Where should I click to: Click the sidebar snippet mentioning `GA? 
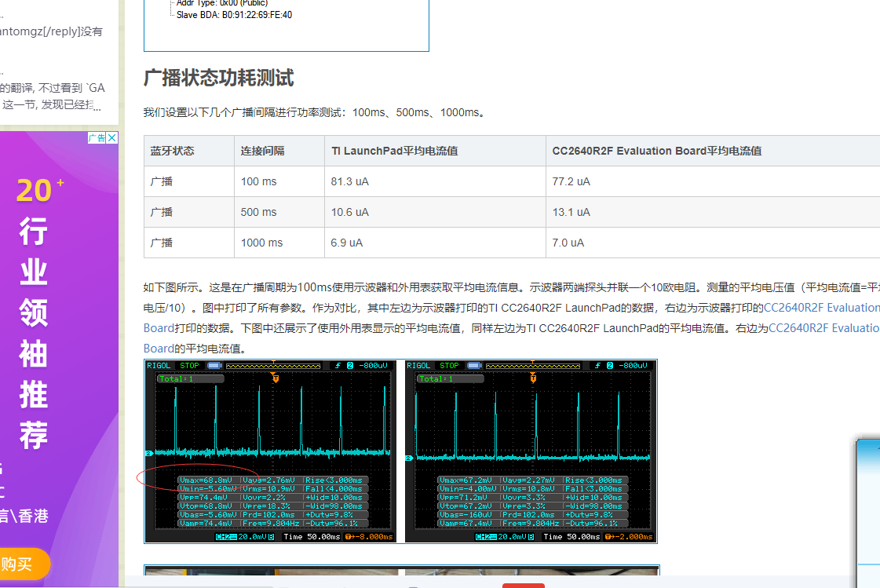[52, 96]
